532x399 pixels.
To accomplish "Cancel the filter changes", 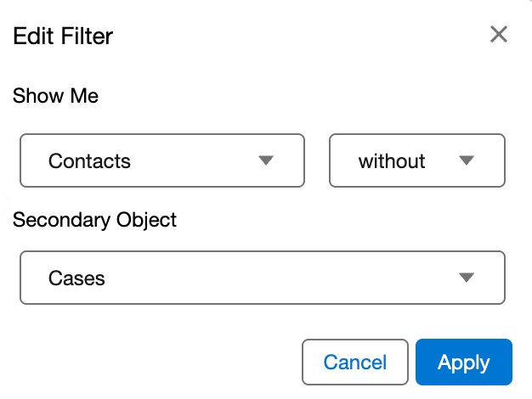I will pyautogui.click(x=355, y=362).
